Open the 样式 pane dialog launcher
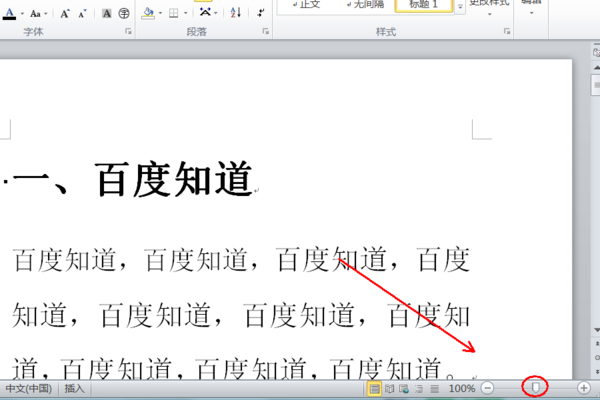600x400 pixels. click(507, 31)
